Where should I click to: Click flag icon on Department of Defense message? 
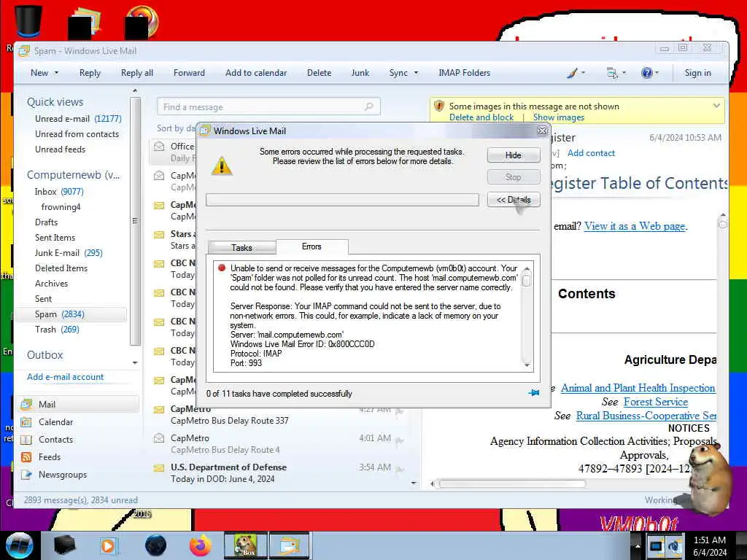(400, 470)
